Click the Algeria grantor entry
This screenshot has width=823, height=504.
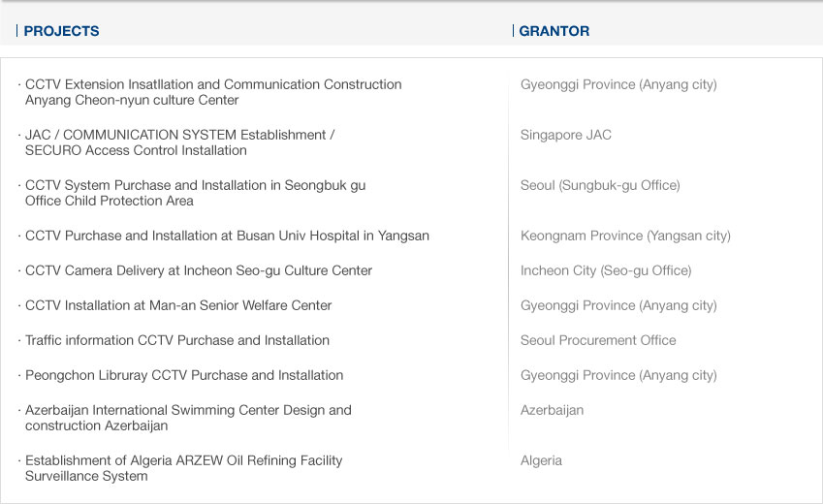(x=541, y=460)
